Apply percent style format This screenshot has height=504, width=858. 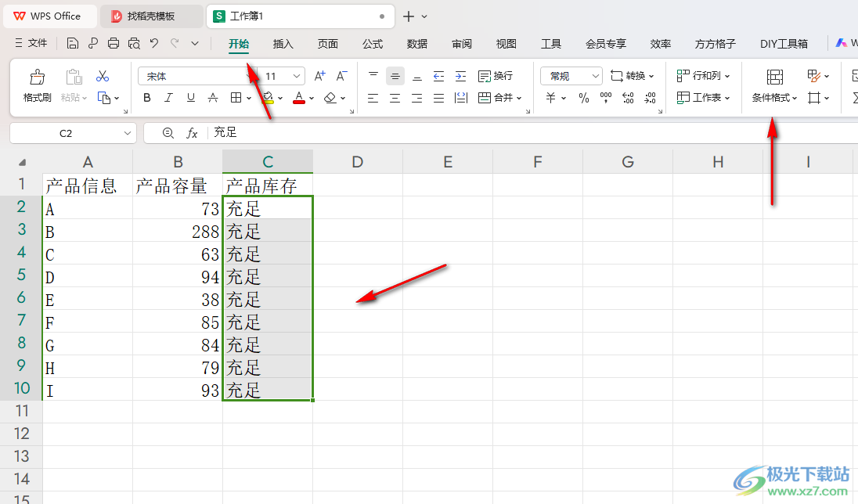point(584,98)
